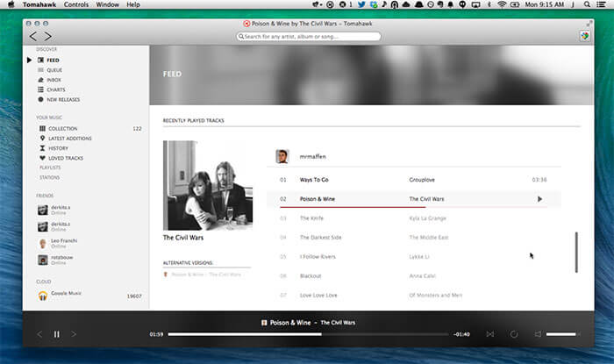614x364 pixels.
Task: Open the Controls menu
Action: click(x=76, y=4)
